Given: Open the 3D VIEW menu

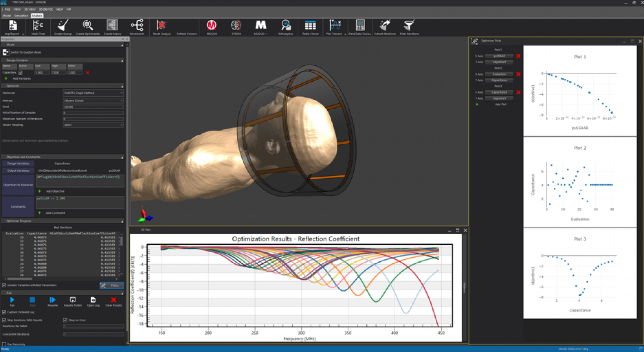Looking at the screenshot, I should 30,9.
